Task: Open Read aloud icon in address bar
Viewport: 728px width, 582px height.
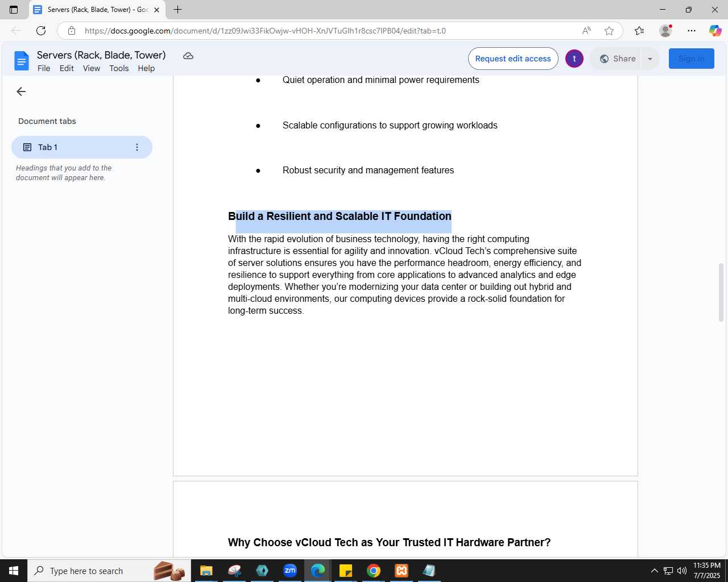Action: [x=586, y=31]
